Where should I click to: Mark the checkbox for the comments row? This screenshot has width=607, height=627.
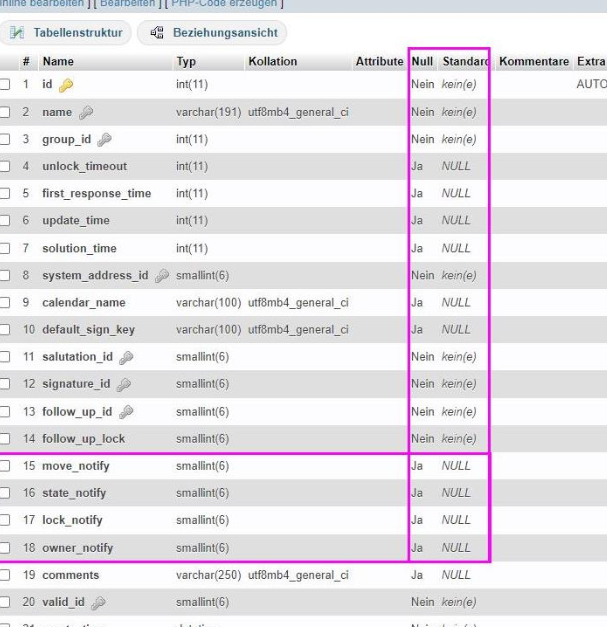[7, 575]
